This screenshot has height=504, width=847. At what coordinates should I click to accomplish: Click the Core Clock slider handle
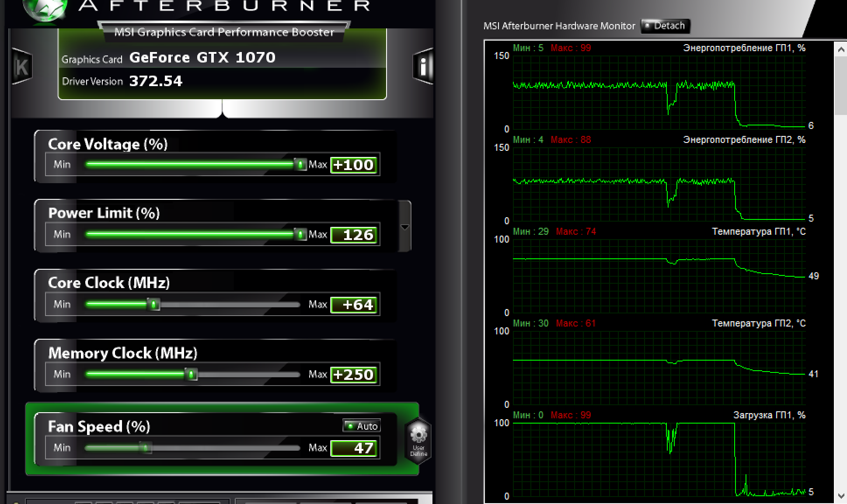point(153,304)
